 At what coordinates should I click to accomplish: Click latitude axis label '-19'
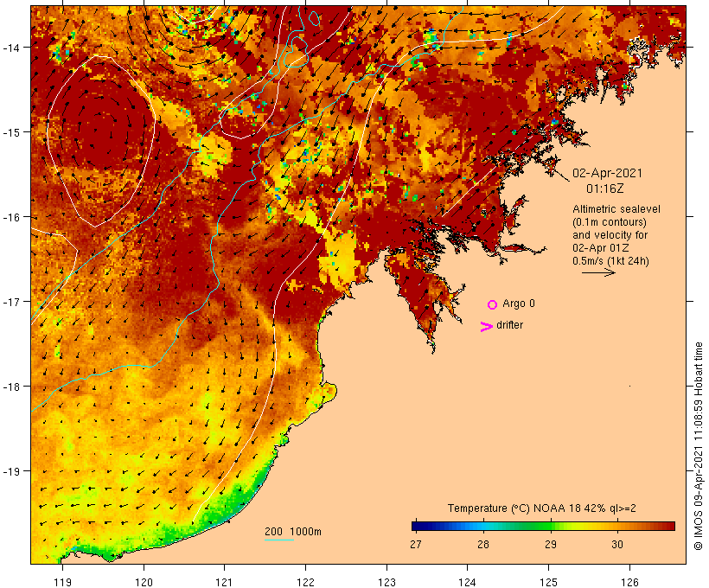click(x=11, y=471)
